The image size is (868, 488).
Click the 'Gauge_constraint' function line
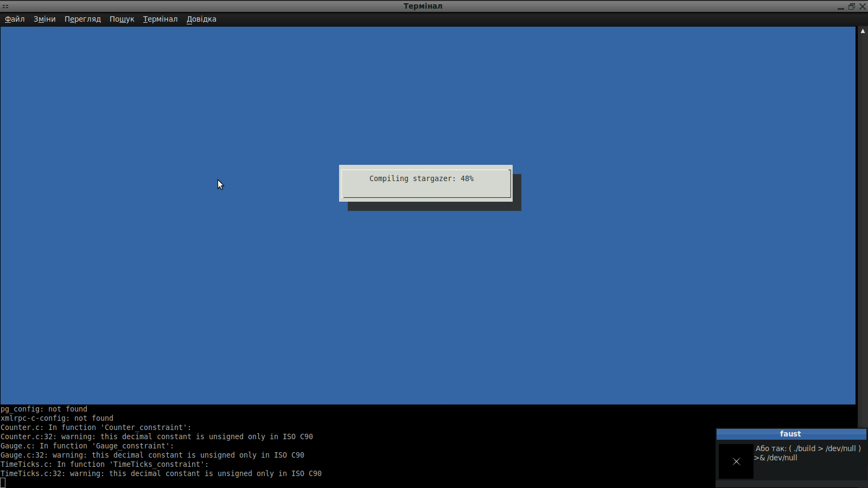(87, 446)
